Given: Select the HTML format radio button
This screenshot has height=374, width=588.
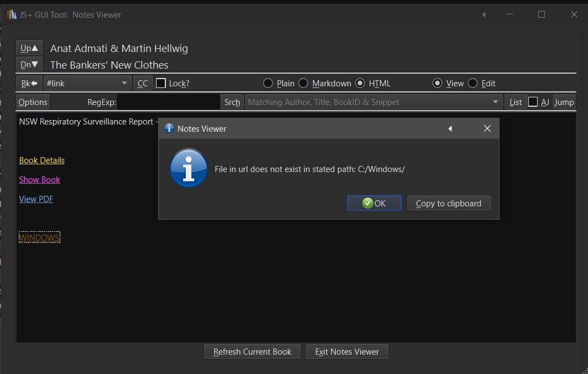Looking at the screenshot, I should (x=360, y=84).
